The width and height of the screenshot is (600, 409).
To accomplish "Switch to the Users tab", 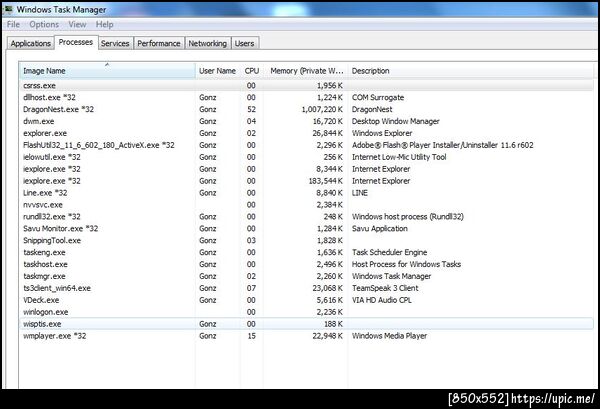I will click(x=245, y=43).
